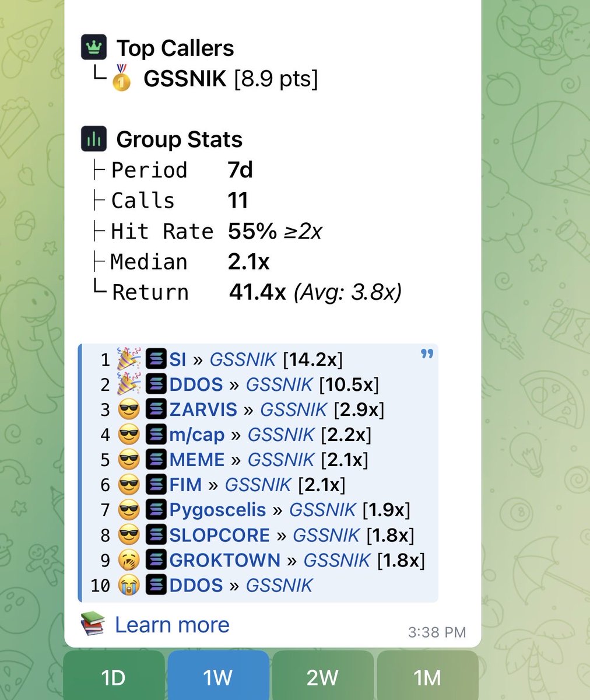Click the 2.9x multiplier in ZARVIS row
590x700 pixels.
pos(359,409)
